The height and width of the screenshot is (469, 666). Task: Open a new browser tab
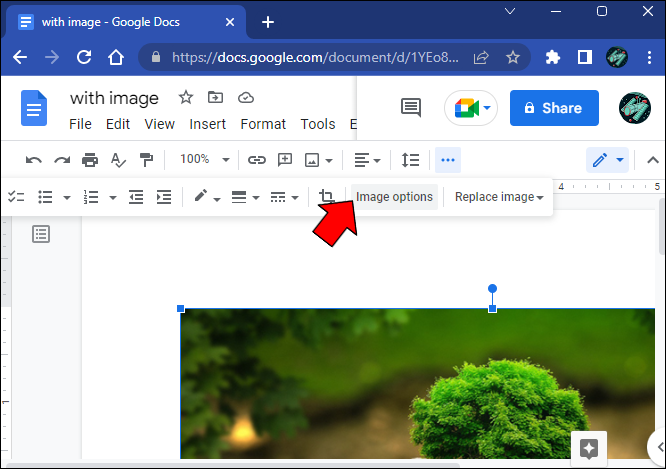point(268,22)
